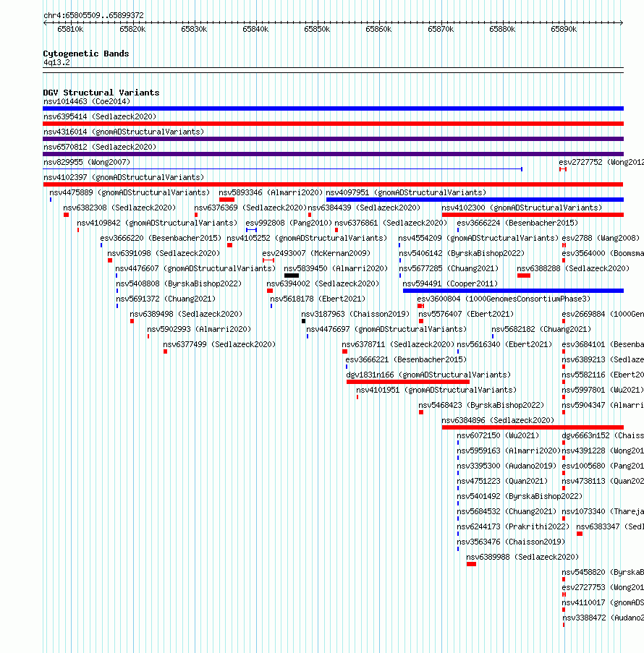Click nsv6389988 (Sedlazeck2020) label
Screen dimensions: 644x653
(522, 558)
